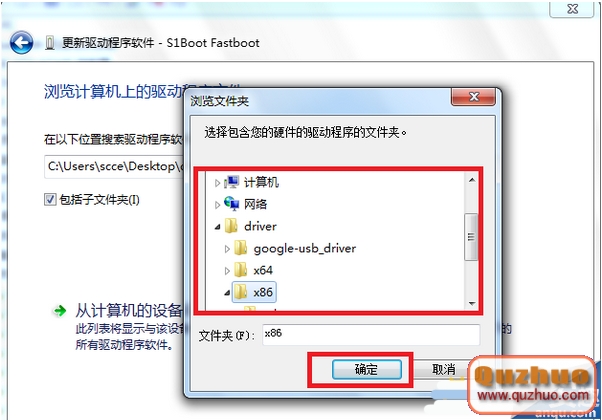602x420 pixels.
Task: Click the 文件夹 text field containing x86
Action: pyautogui.click(x=371, y=334)
